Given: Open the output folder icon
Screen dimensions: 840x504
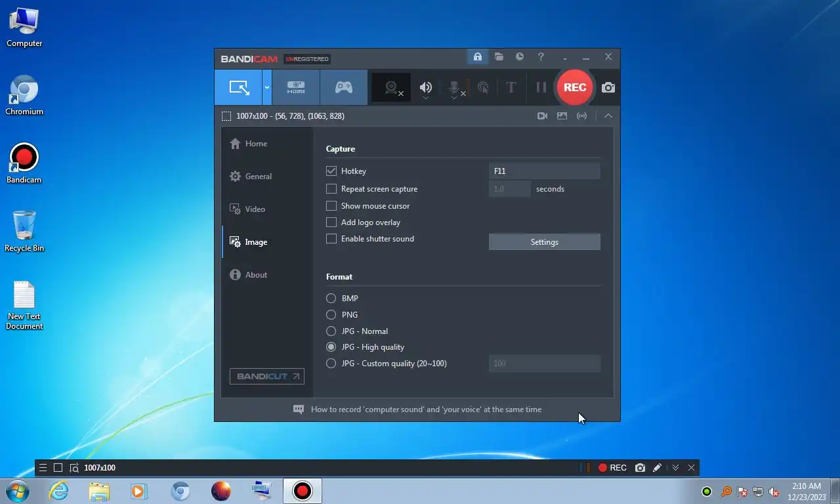Looking at the screenshot, I should (499, 57).
